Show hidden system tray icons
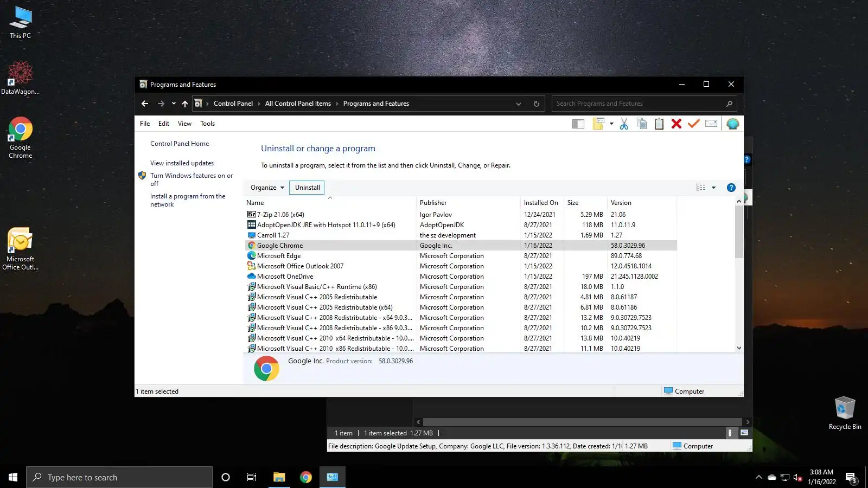 pyautogui.click(x=758, y=477)
